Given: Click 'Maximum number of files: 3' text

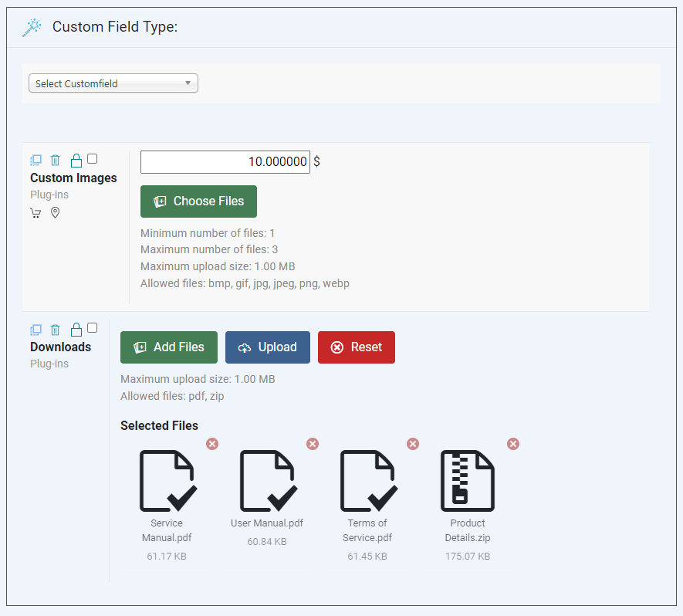Looking at the screenshot, I should [x=209, y=249].
